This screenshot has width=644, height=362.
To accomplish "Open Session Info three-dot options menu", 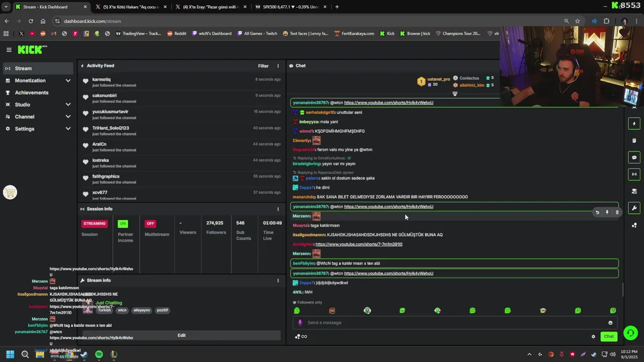I will (278, 209).
